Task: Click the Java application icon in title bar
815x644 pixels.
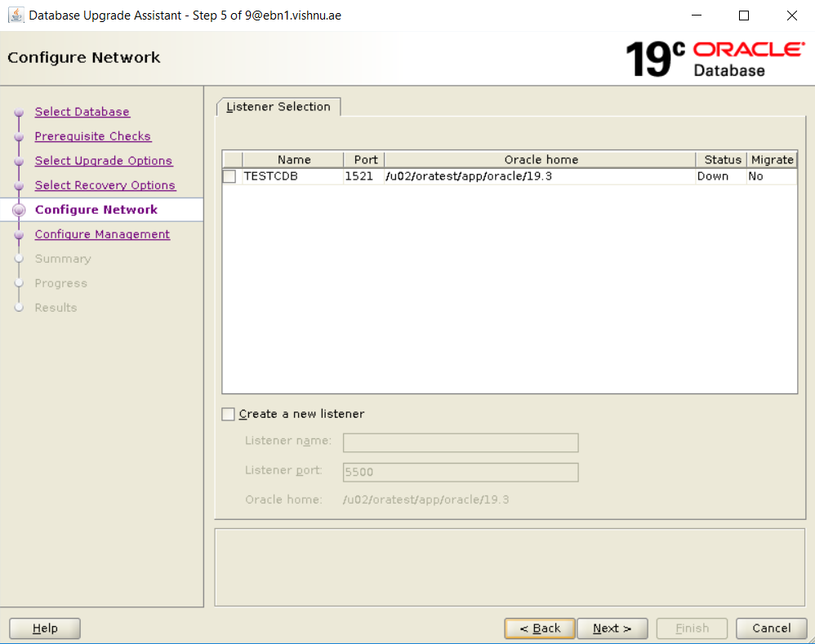Action: pyautogui.click(x=16, y=15)
